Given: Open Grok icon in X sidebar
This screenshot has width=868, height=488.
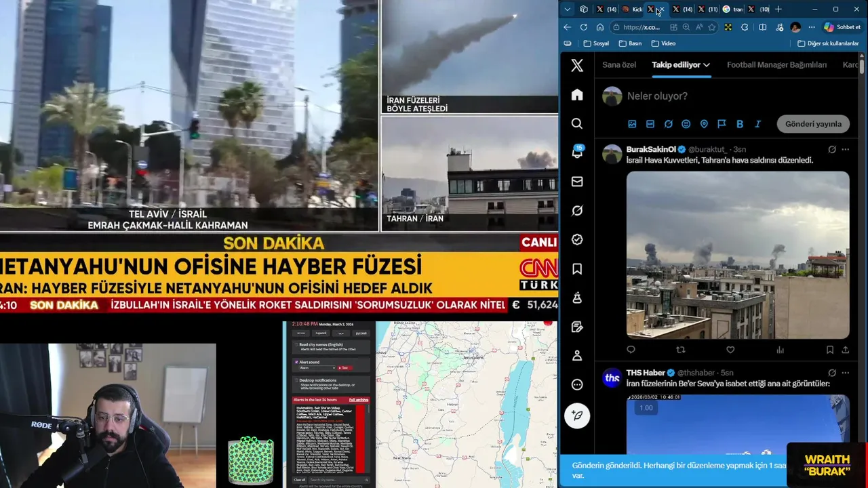Looking at the screenshot, I should point(577,211).
